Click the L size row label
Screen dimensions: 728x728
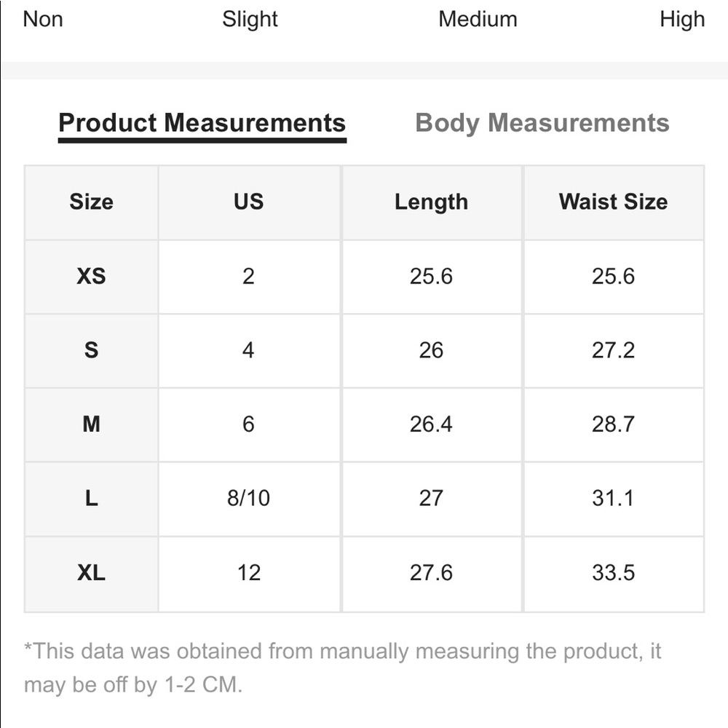pos(91,498)
